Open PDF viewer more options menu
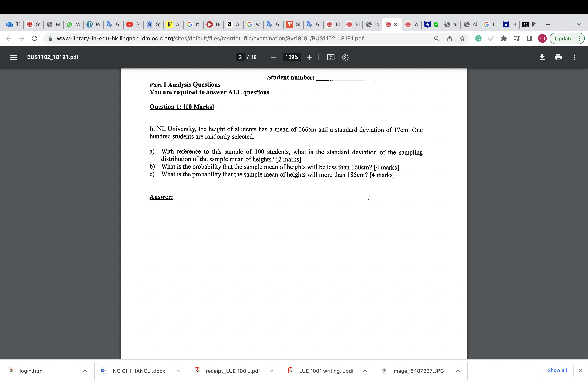This screenshot has height=382, width=588. (x=574, y=57)
